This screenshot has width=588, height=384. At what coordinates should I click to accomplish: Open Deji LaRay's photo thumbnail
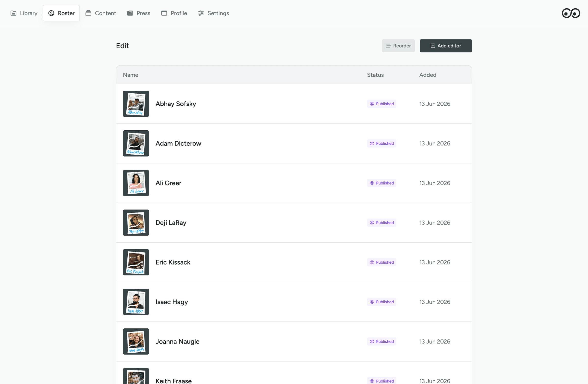tap(136, 223)
